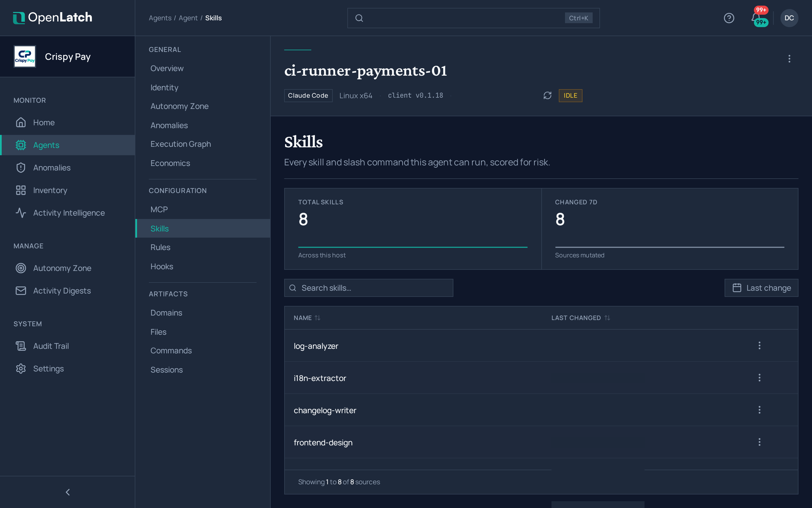
Task: Click the Inventory grid icon
Action: click(21, 190)
